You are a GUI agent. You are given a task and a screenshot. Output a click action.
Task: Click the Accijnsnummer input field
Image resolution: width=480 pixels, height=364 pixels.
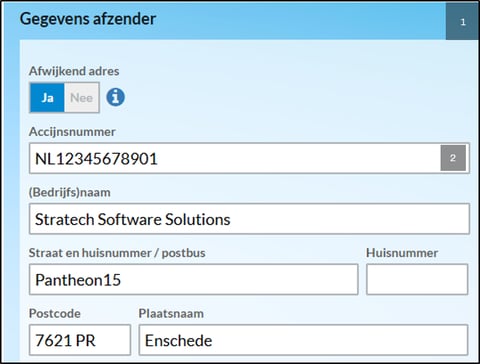(249, 158)
